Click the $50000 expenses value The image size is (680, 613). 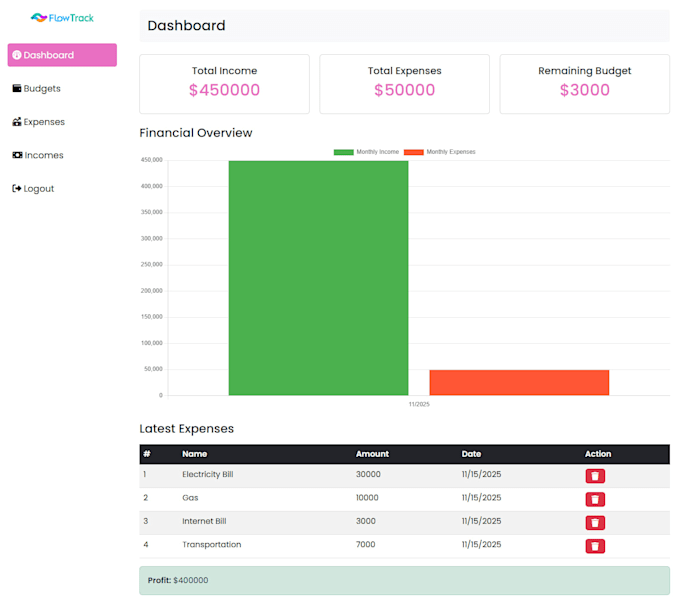tap(405, 90)
